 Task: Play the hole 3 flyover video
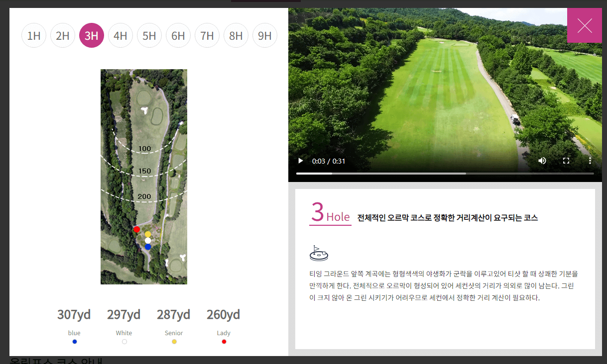[300, 161]
